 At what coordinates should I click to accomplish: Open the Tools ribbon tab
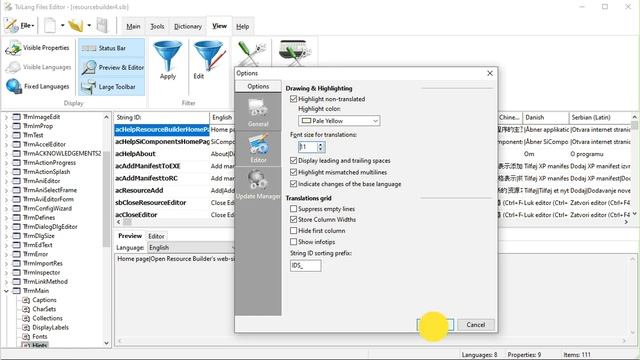point(157,26)
